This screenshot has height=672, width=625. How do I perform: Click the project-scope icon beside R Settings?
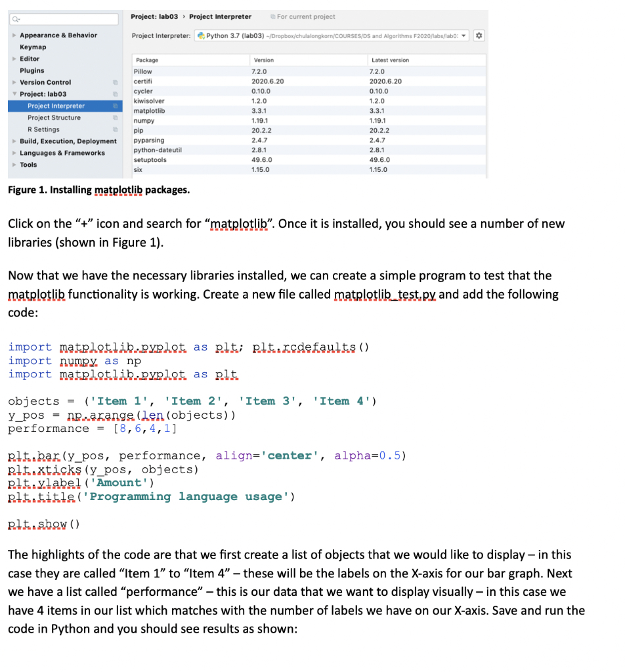[x=116, y=129]
